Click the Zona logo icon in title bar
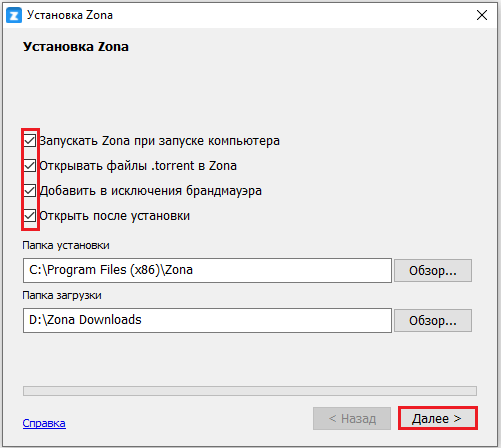Screen dimensions: 501x448 (14, 15)
